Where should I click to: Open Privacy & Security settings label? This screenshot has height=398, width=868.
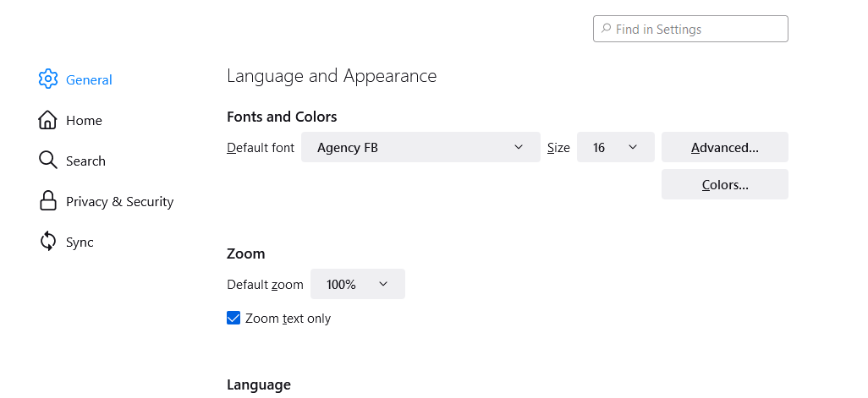(119, 202)
